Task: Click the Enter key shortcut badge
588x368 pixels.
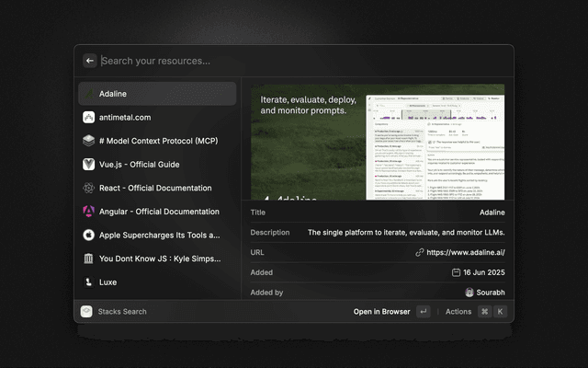Action: [x=423, y=312]
